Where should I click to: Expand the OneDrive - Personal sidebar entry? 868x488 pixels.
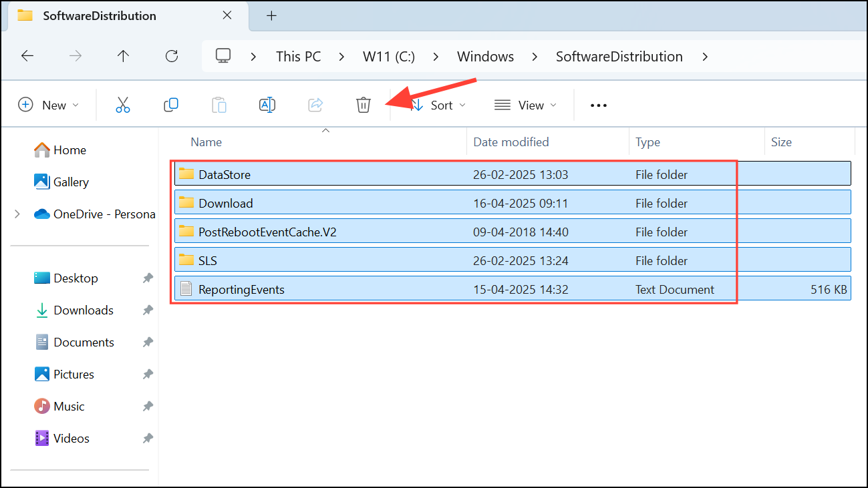coord(17,214)
